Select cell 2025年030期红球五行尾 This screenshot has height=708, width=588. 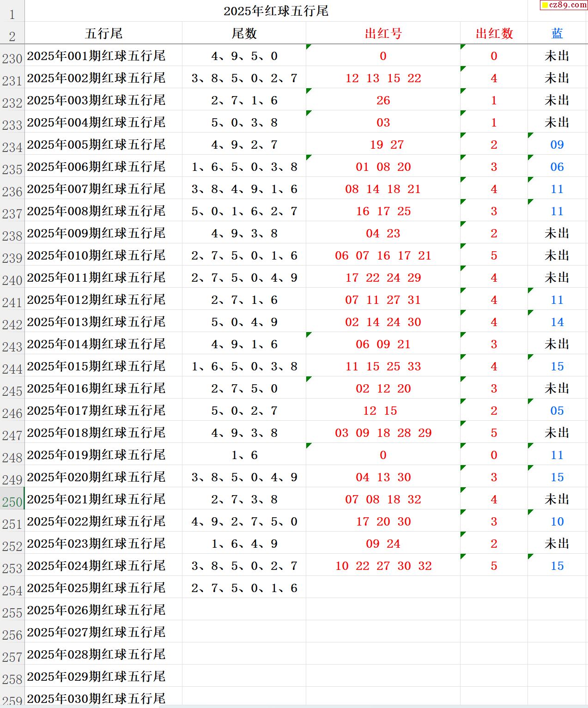point(103,698)
